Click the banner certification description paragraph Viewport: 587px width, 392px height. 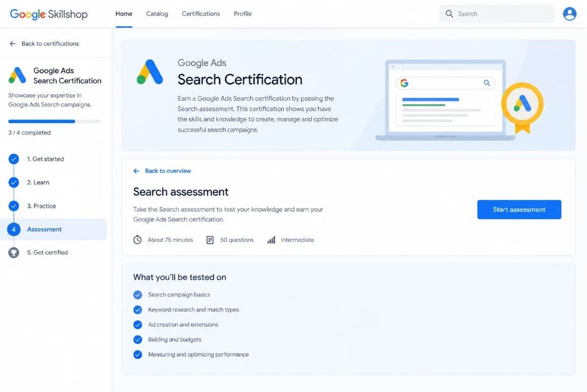pyautogui.click(x=258, y=114)
